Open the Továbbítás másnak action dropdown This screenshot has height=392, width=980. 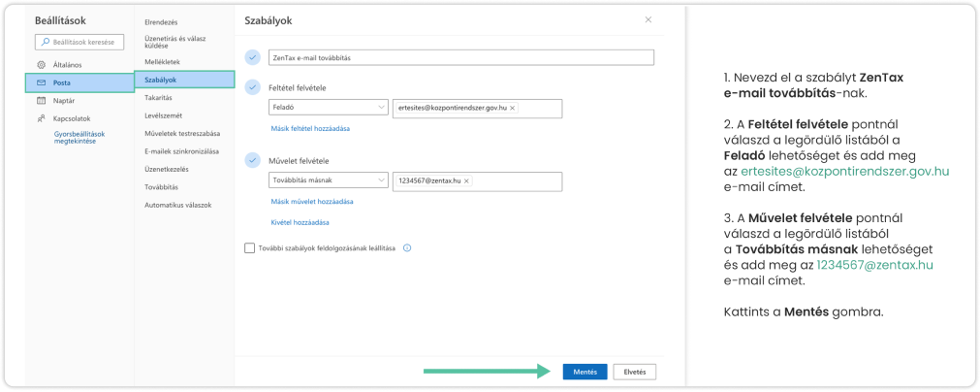(328, 180)
